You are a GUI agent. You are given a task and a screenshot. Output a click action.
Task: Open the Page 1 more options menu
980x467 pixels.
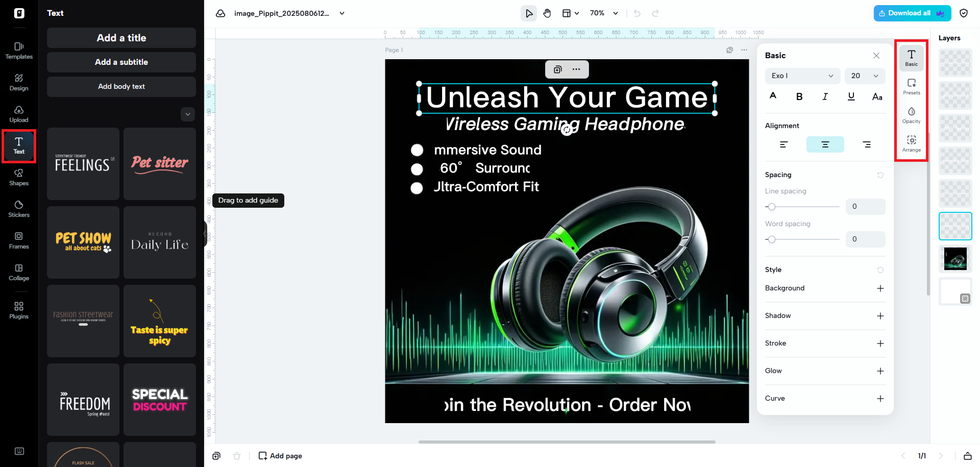coord(744,50)
